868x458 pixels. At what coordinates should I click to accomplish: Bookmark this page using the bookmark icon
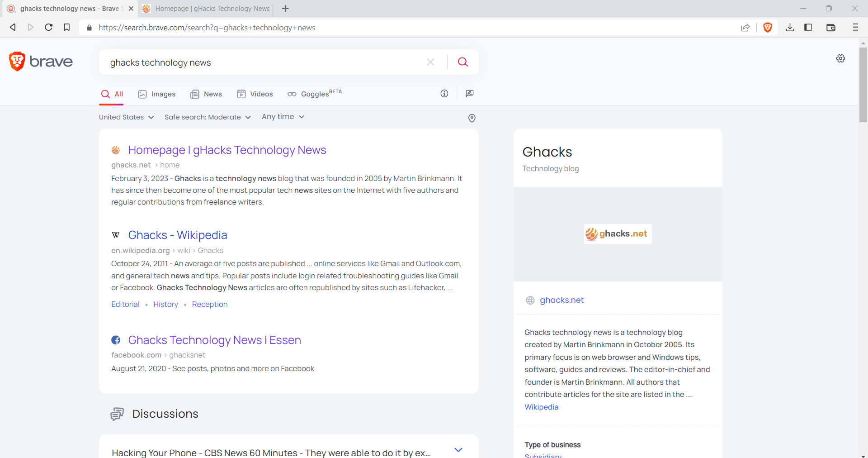point(66,27)
